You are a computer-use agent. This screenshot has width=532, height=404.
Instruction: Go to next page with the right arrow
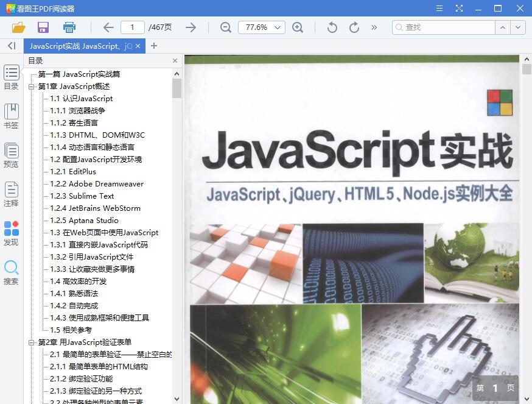tap(191, 27)
